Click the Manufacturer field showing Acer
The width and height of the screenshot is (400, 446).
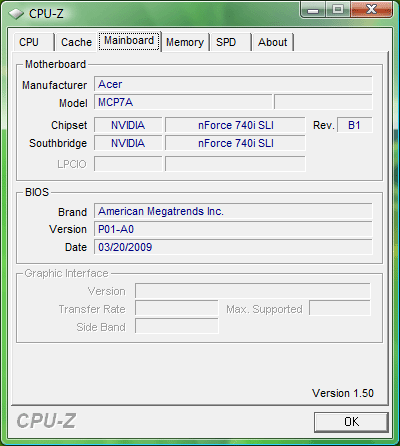click(x=233, y=84)
